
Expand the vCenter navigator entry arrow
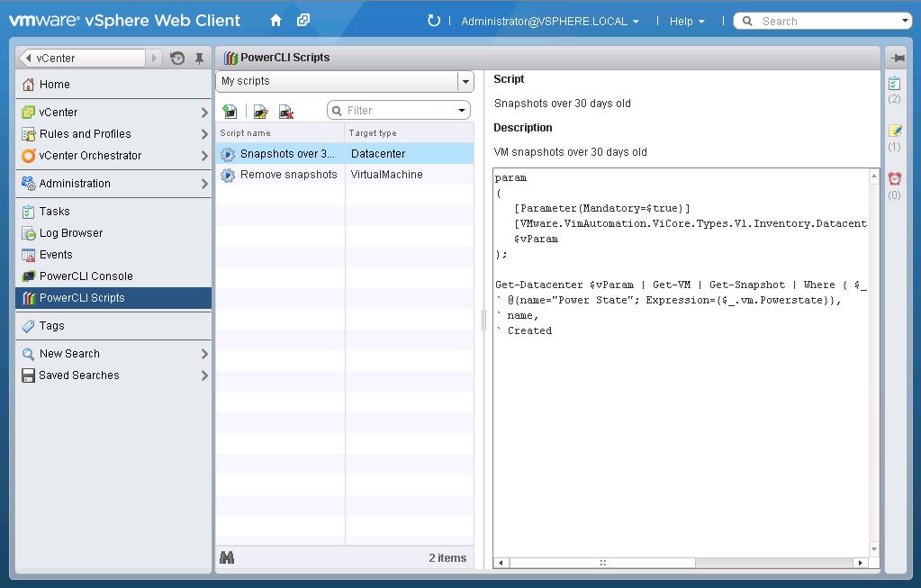pos(204,113)
